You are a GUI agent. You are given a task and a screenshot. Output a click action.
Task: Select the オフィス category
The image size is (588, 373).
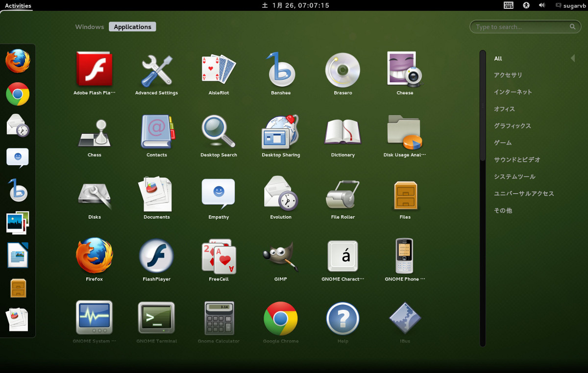pos(504,109)
